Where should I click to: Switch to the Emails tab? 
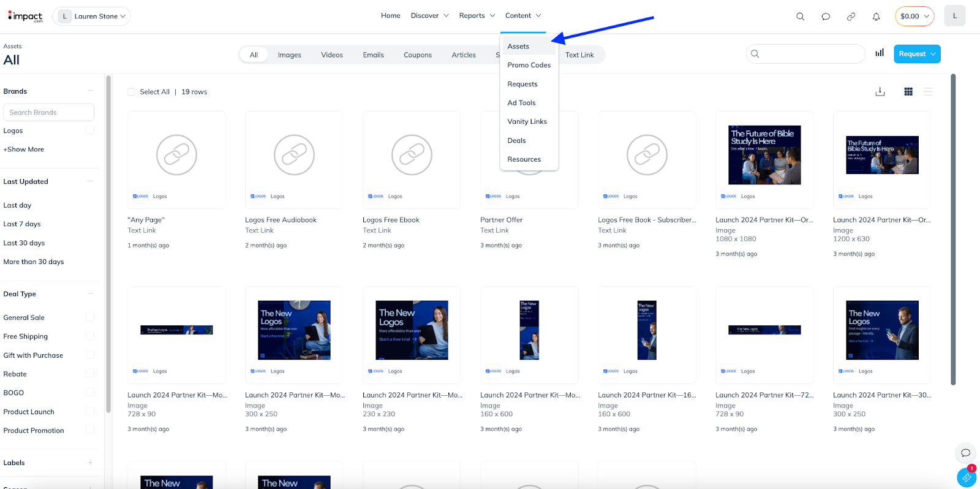point(373,55)
